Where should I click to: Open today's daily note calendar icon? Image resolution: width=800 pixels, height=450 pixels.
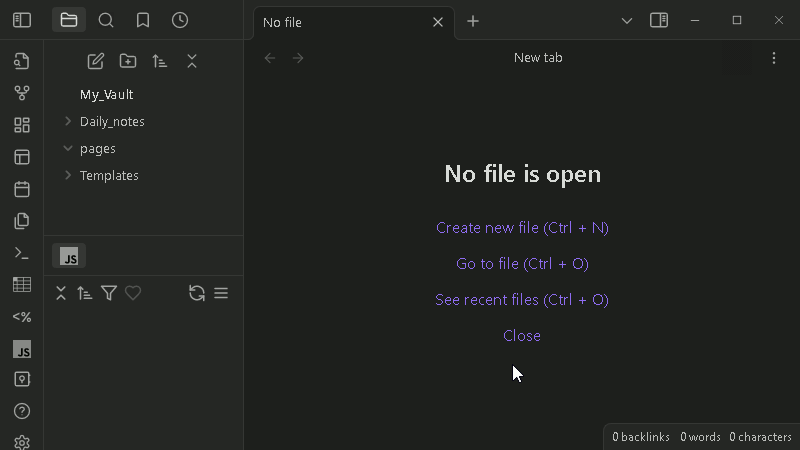click(22, 189)
